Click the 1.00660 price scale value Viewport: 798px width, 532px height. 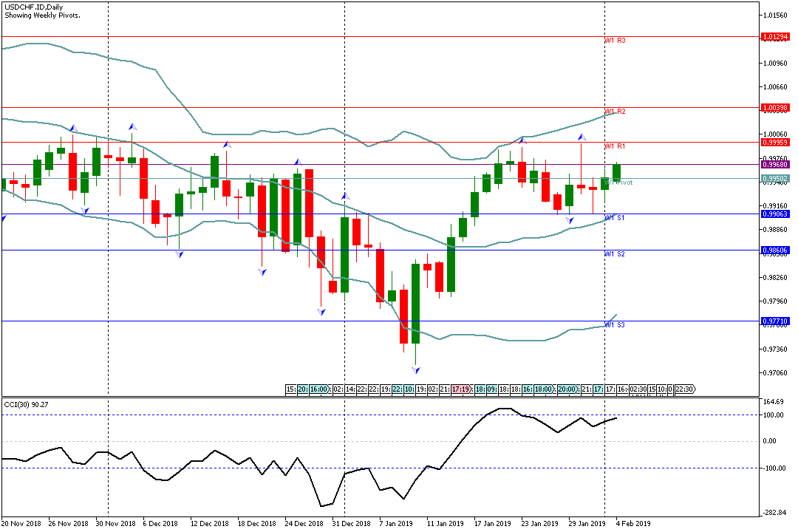point(775,87)
